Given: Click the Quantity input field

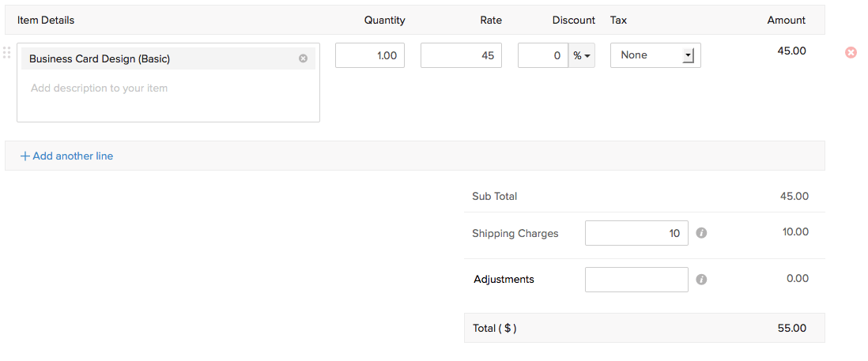Looking at the screenshot, I should pos(370,55).
